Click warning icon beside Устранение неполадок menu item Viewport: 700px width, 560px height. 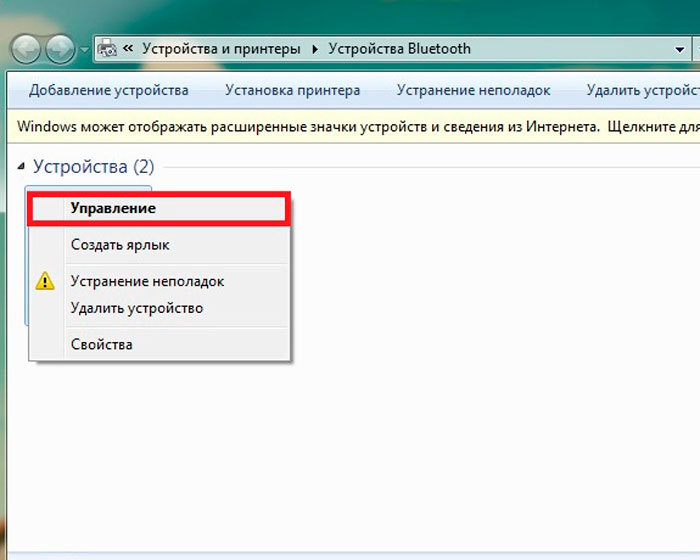[x=46, y=282]
